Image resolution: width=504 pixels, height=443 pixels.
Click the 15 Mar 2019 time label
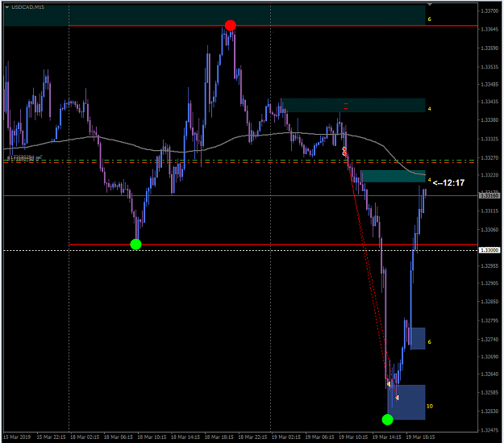click(x=17, y=437)
